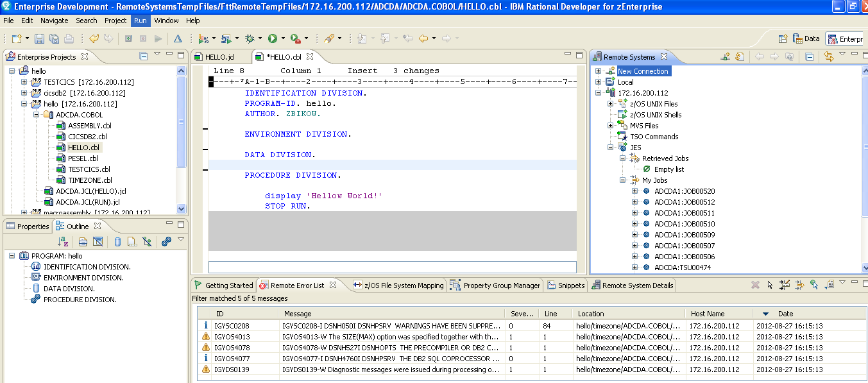The width and height of the screenshot is (868, 383).
Task: Open the Outline view menu triangle
Action: point(180,240)
